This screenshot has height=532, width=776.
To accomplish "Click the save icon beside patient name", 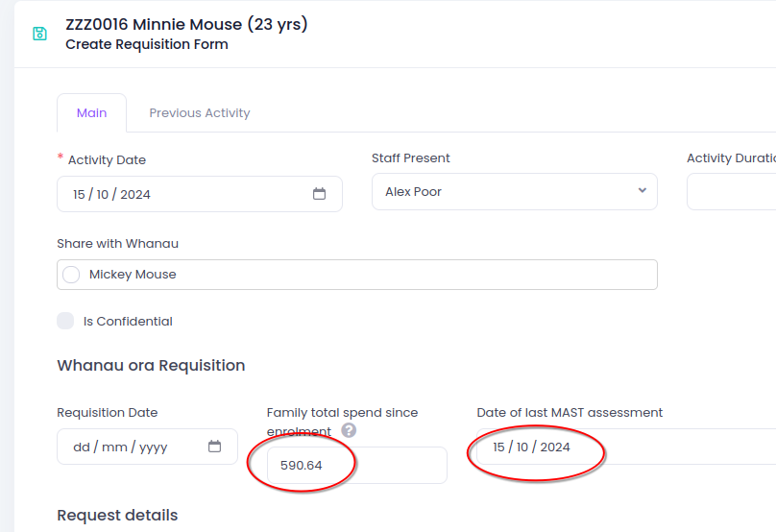I will [x=39, y=34].
